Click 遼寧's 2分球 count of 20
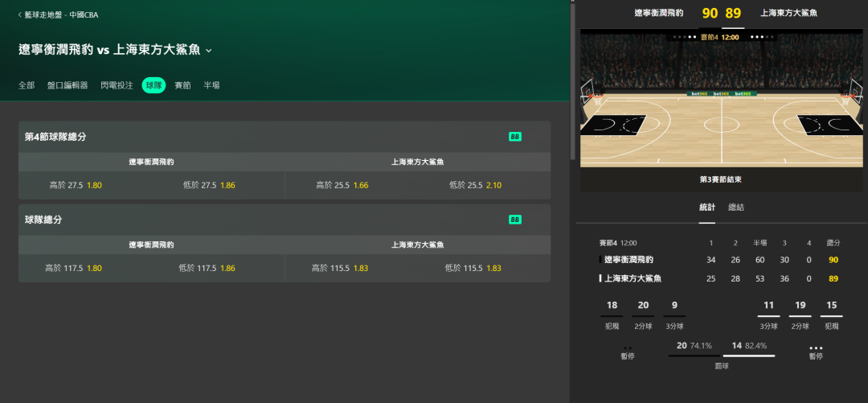The image size is (868, 403). coord(643,306)
